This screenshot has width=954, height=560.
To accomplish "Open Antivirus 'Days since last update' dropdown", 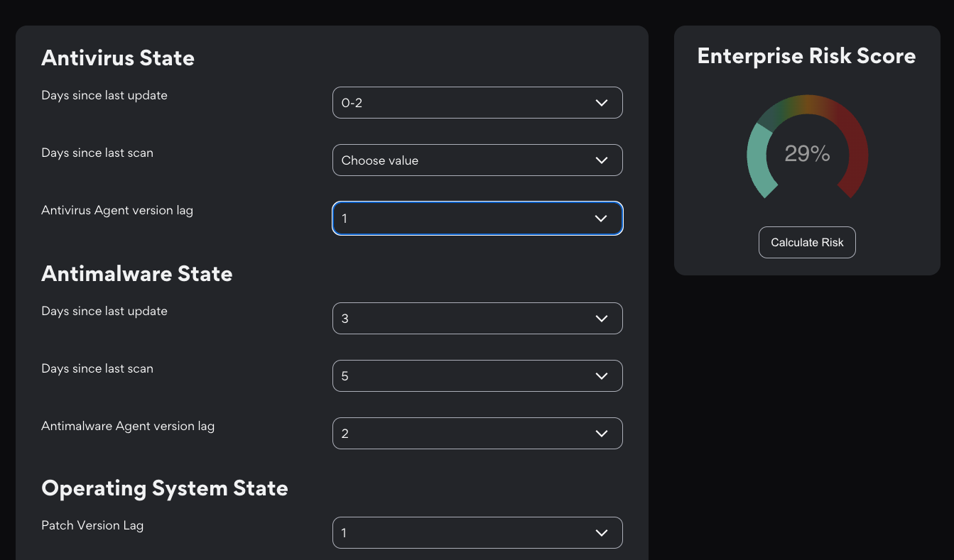I will point(477,103).
